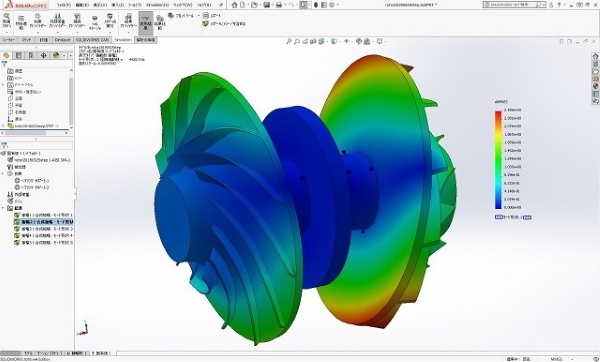The image size is (600, 362).
Task: Click the Zoom to Fit magnifier icon
Action: point(289,41)
